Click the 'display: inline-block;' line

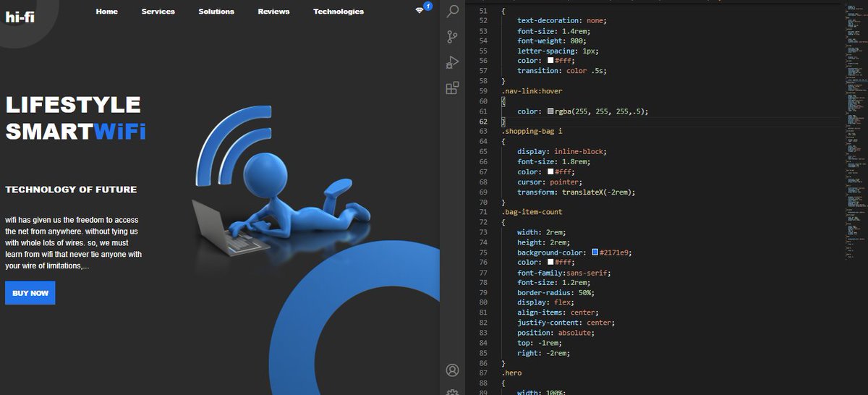click(x=562, y=152)
